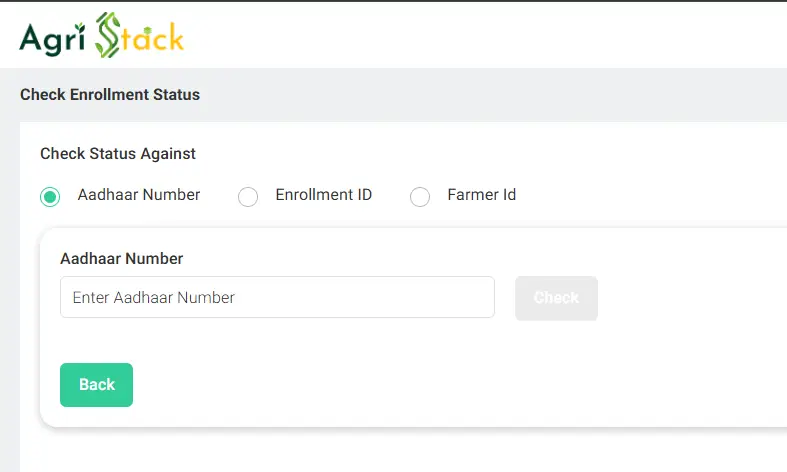
Task: Click the green dot inside selected radio
Action: [50, 197]
